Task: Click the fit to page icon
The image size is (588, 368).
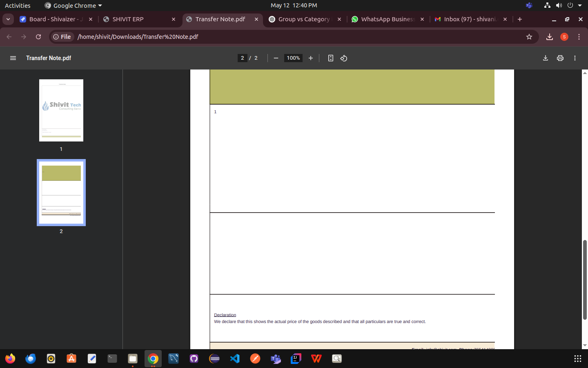Action: (x=331, y=58)
